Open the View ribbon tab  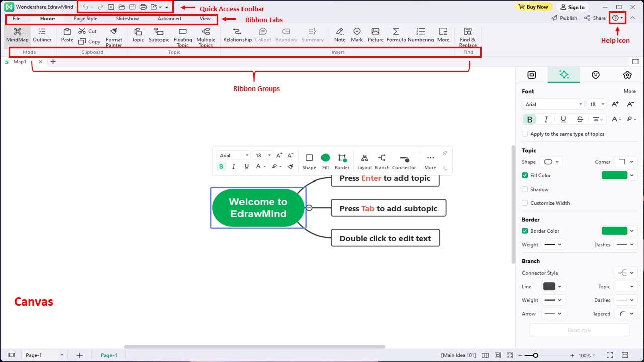(x=205, y=19)
